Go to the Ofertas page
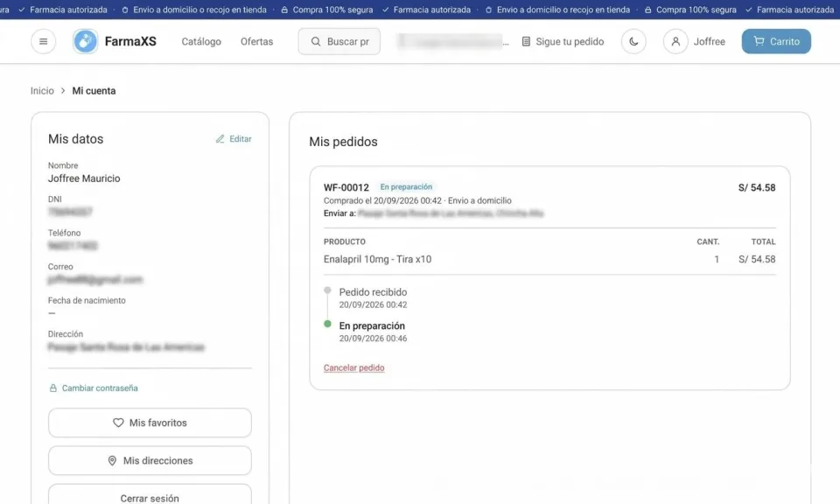840x504 pixels. [x=256, y=41]
